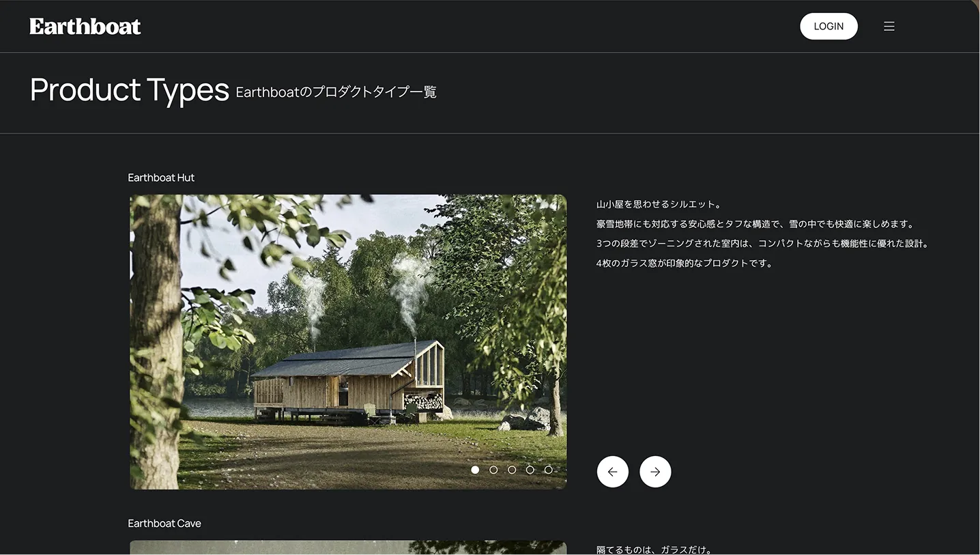The height and width of the screenshot is (555, 980).
Task: Jump to the second carousel slide dot
Action: 493,470
